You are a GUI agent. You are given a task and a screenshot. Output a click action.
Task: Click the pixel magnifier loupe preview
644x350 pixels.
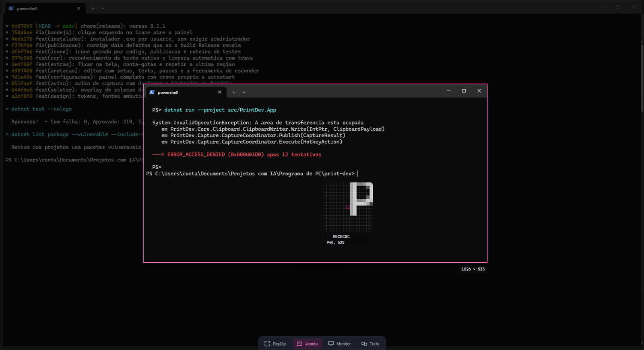pyautogui.click(x=348, y=207)
